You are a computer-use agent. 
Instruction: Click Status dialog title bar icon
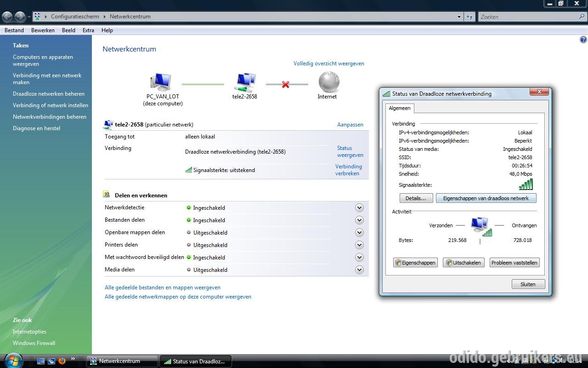(x=386, y=94)
